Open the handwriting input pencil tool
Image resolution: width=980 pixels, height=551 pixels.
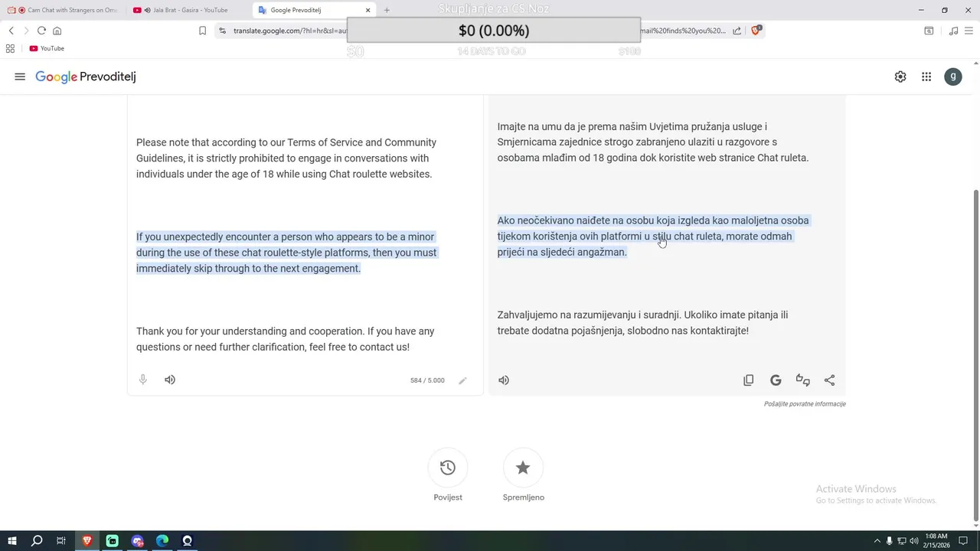pyautogui.click(x=462, y=380)
